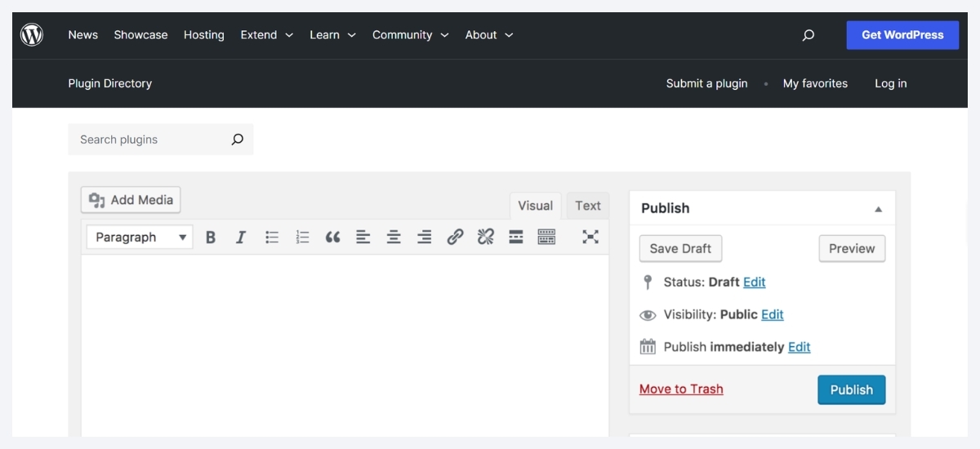980x449 pixels.
Task: Click the visibility eye icon
Action: [x=648, y=315]
